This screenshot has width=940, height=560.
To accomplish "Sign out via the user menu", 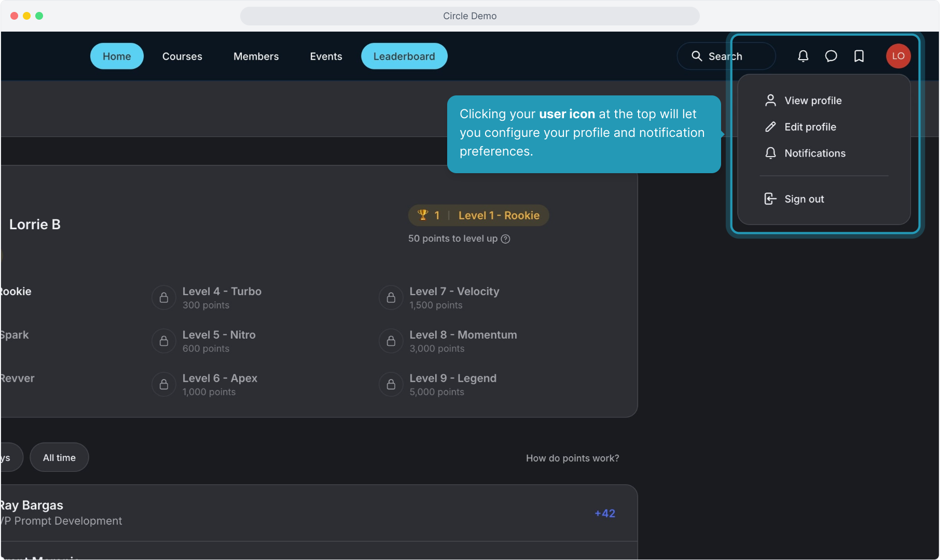I will coord(804,199).
